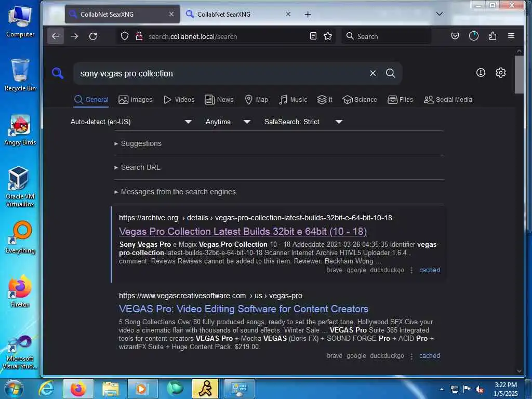Select the Map category tab
The image size is (532, 399).
click(257, 100)
